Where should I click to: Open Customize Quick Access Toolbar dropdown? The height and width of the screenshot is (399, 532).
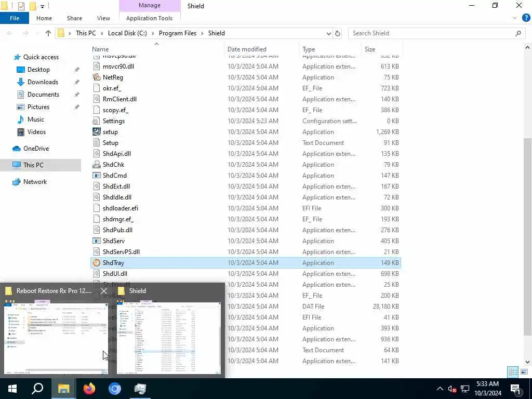pyautogui.click(x=42, y=6)
